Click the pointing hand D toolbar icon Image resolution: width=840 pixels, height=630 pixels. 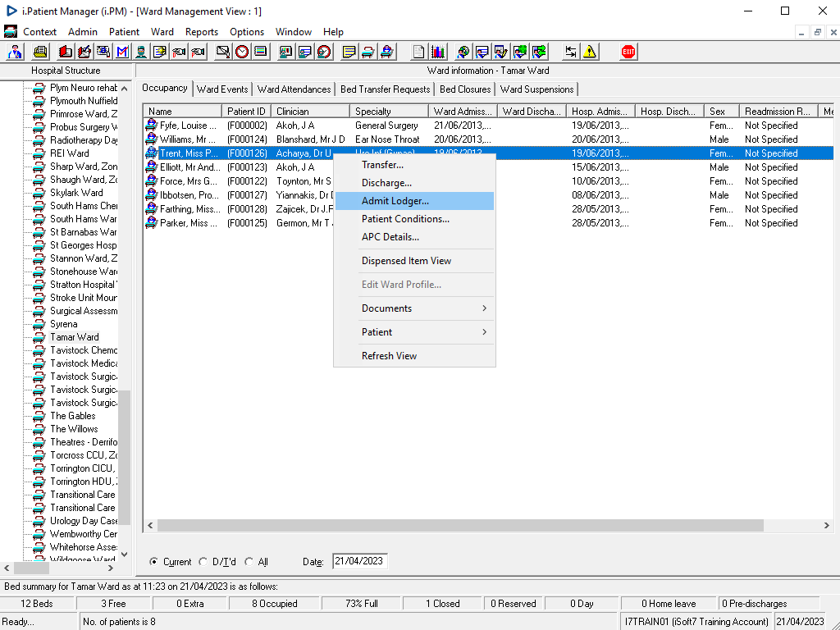click(x=179, y=52)
